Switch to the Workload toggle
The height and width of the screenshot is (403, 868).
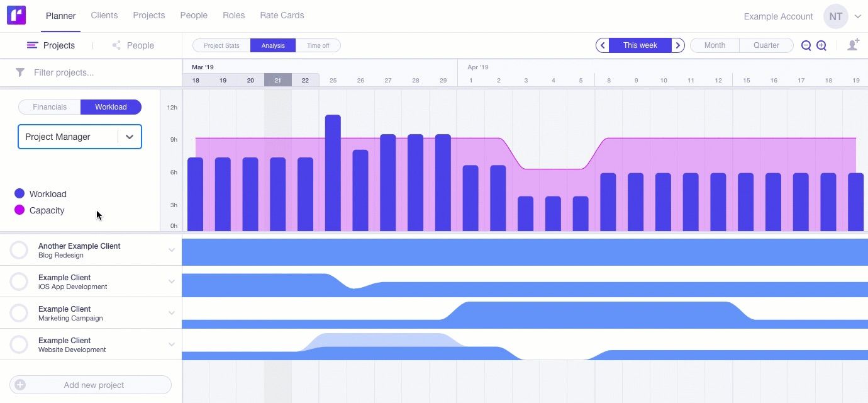(111, 107)
